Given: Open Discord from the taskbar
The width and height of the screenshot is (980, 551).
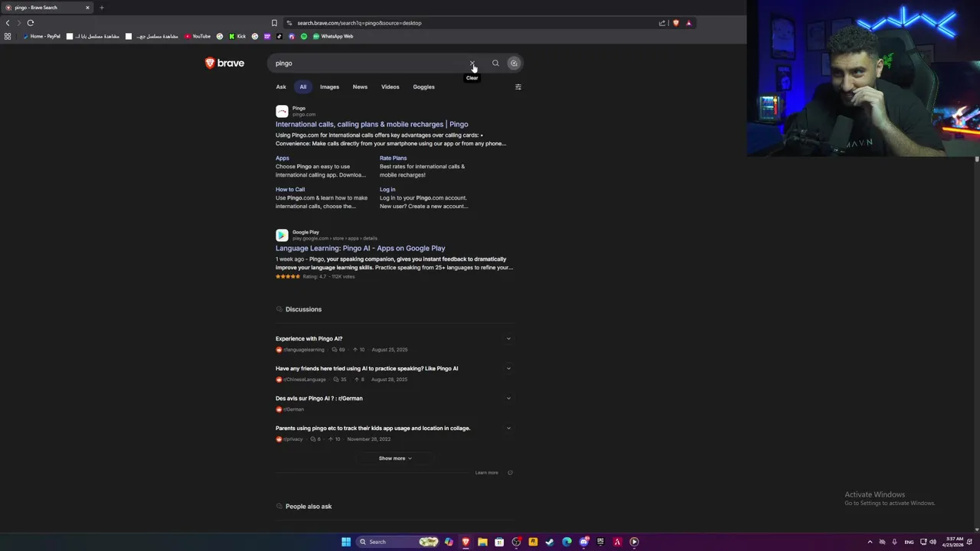Looking at the screenshot, I should coord(583,542).
